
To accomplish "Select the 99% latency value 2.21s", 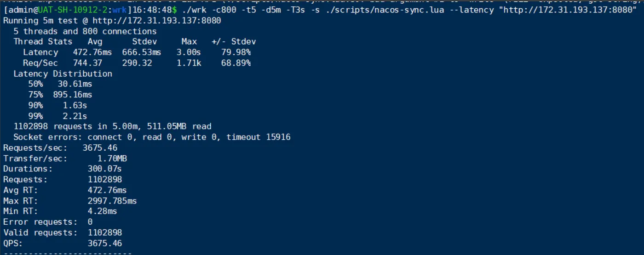I will click(75, 116).
